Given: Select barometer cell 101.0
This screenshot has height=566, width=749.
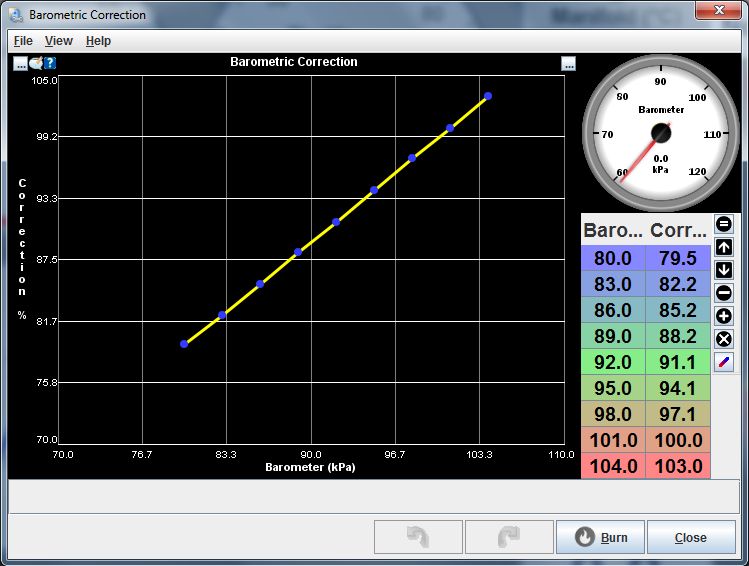Looking at the screenshot, I should click(613, 440).
